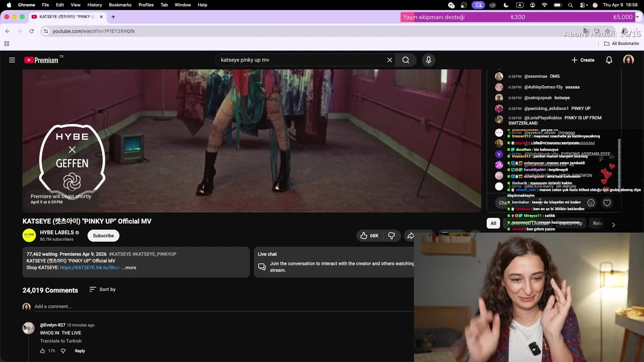Open Chrome Help menu
Screen dimensions: 644x362
point(202,5)
